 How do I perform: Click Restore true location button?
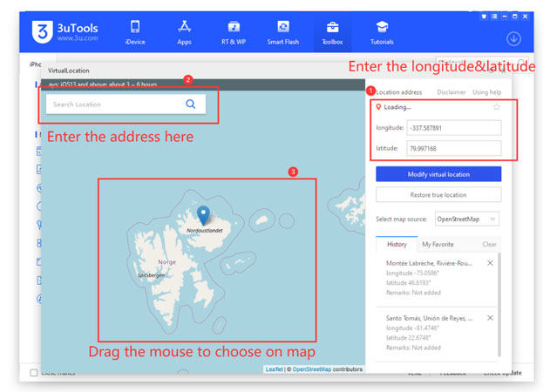point(438,194)
